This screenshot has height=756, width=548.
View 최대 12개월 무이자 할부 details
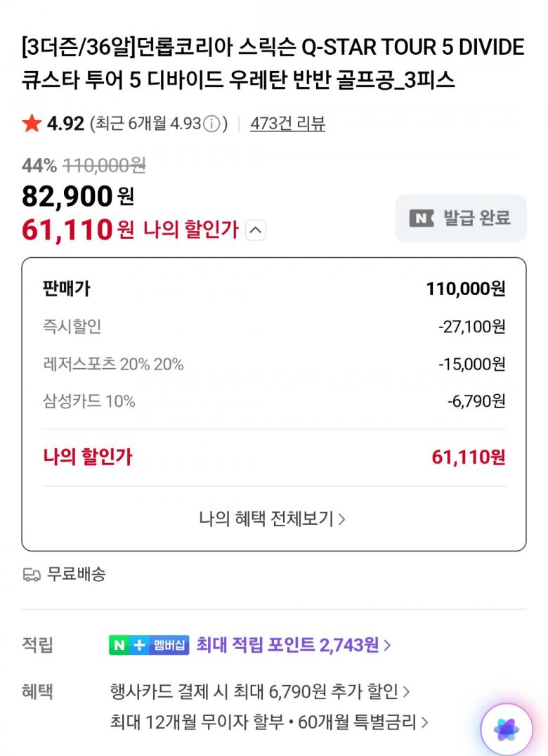269,722
